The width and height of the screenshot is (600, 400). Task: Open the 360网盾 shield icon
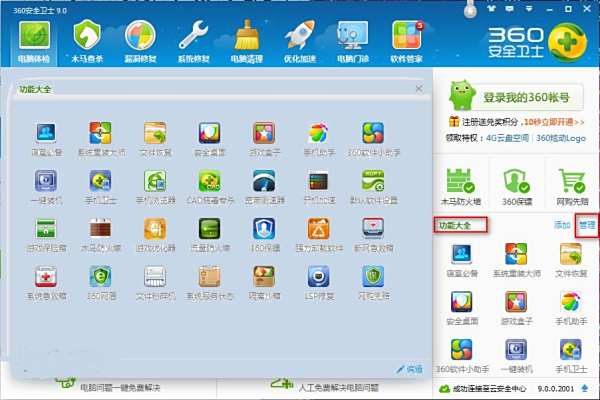pyautogui.click(x=101, y=282)
